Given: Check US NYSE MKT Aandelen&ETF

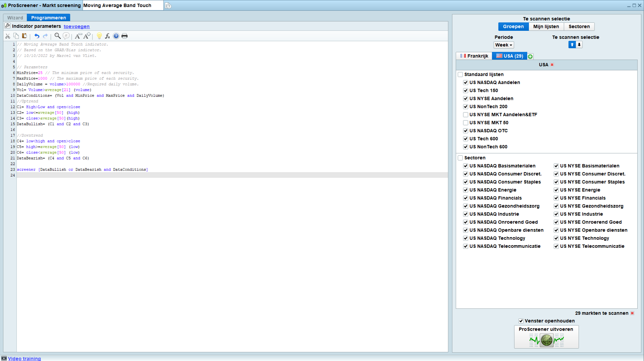Looking at the screenshot, I should coord(466,115).
